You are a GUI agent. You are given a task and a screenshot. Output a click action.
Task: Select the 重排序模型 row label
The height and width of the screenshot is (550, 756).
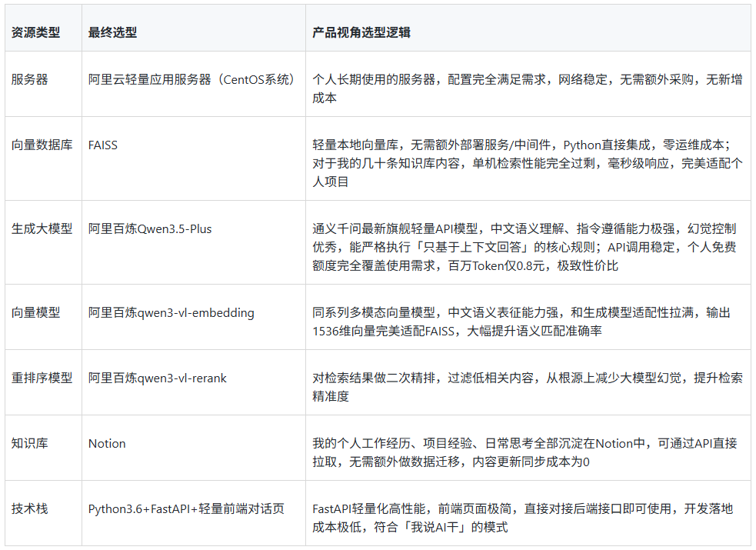pos(42,378)
